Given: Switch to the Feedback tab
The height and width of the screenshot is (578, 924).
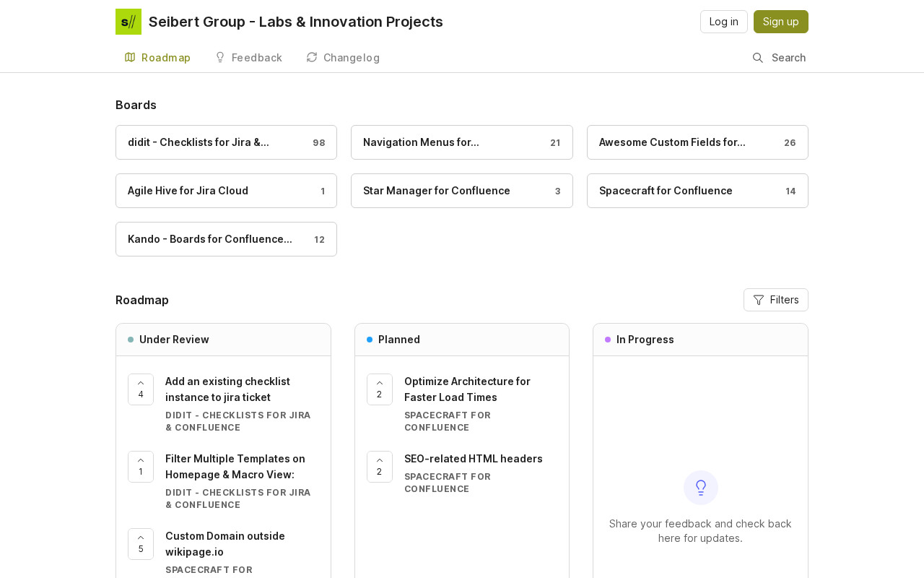Looking at the screenshot, I should (248, 58).
